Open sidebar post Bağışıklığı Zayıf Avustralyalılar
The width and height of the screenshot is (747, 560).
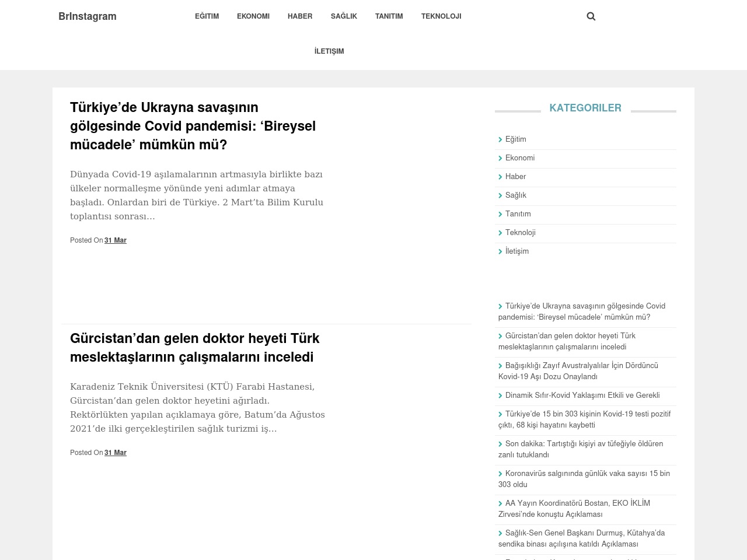pyautogui.click(x=578, y=371)
